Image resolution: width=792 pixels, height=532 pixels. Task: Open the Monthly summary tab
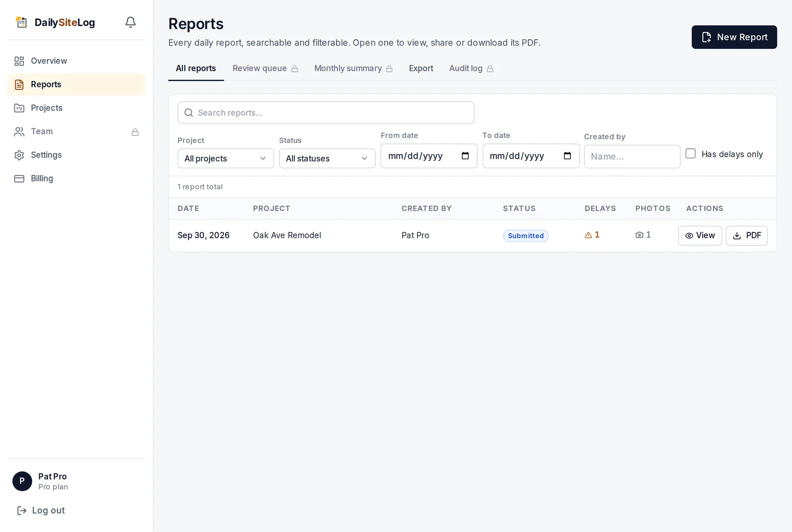coord(353,69)
